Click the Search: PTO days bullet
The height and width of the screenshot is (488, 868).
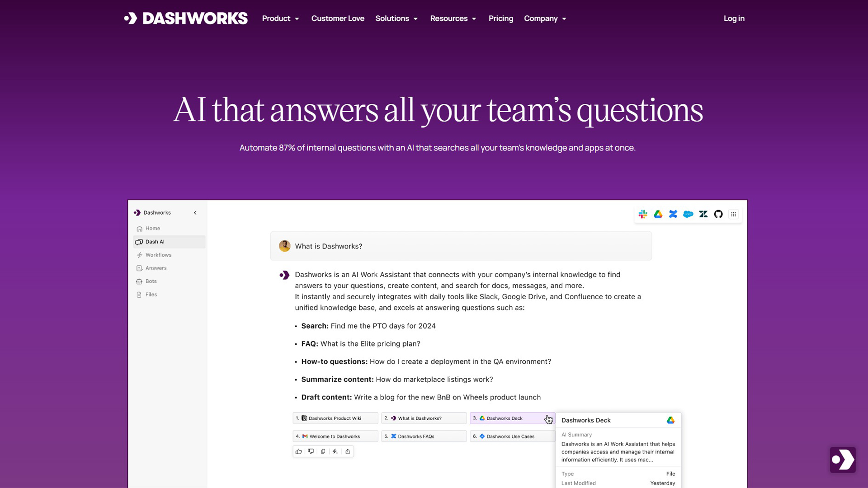tap(368, 326)
